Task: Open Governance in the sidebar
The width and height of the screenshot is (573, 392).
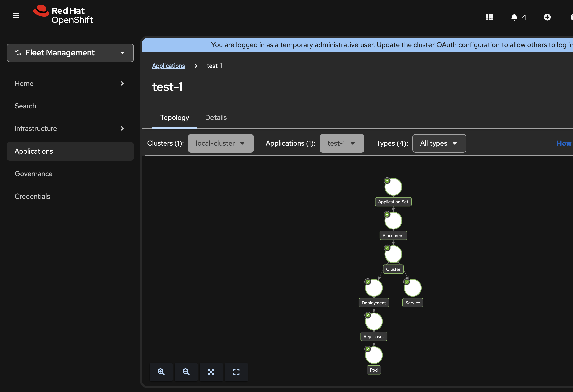Action: click(34, 174)
